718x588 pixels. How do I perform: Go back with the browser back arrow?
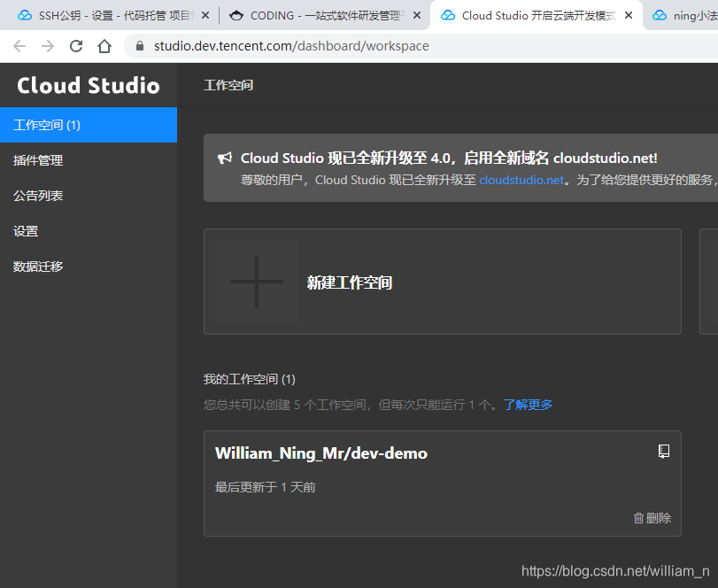point(19,46)
